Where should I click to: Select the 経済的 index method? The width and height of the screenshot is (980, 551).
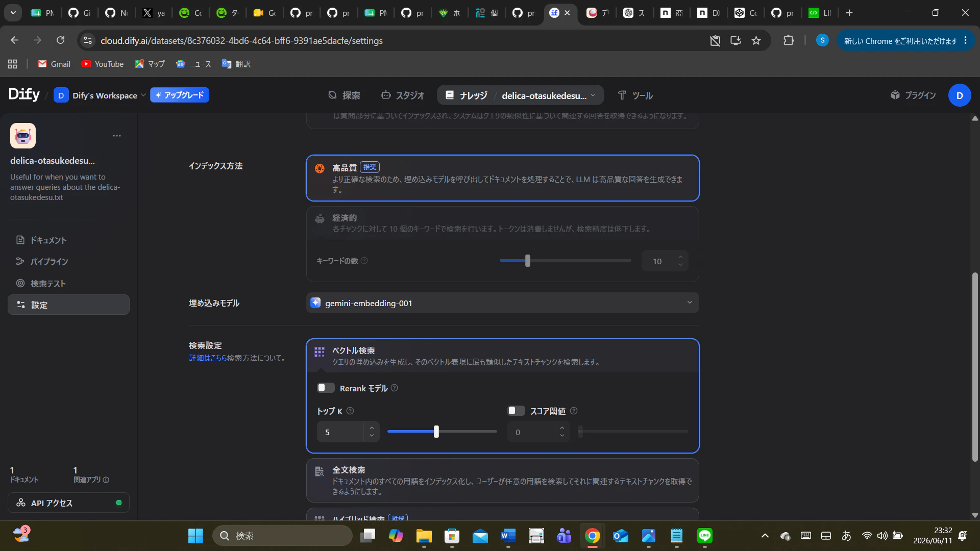tap(502, 223)
